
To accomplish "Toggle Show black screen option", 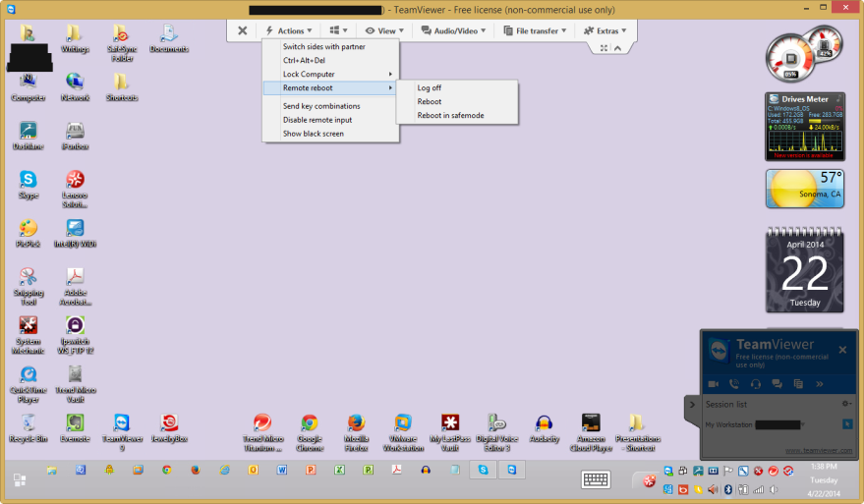I will (313, 134).
